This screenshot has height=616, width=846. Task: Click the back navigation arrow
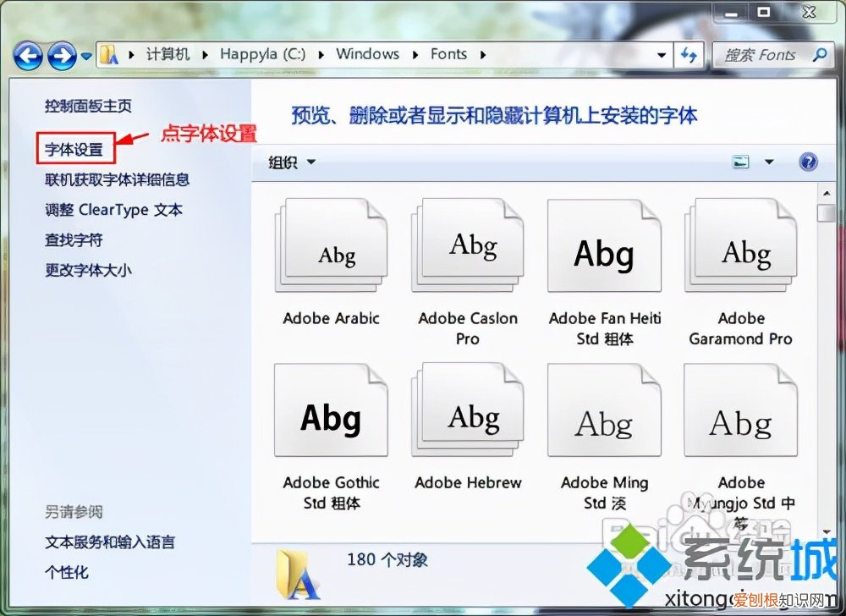click(x=28, y=55)
